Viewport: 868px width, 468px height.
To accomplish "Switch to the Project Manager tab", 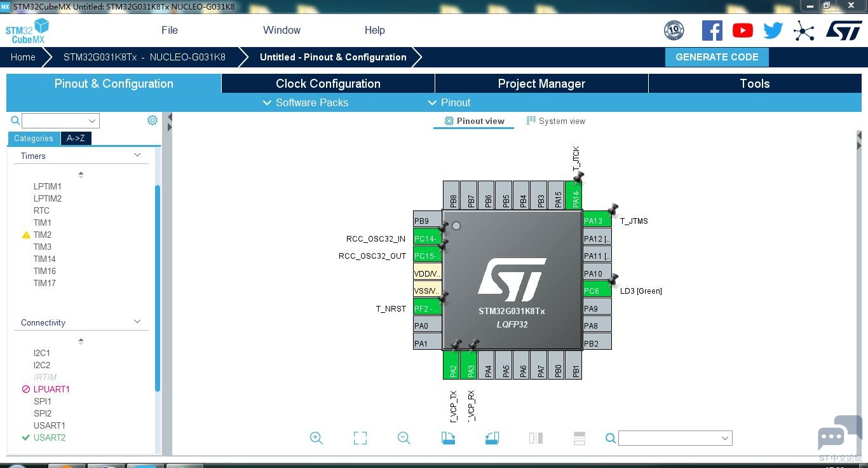I will 541,83.
